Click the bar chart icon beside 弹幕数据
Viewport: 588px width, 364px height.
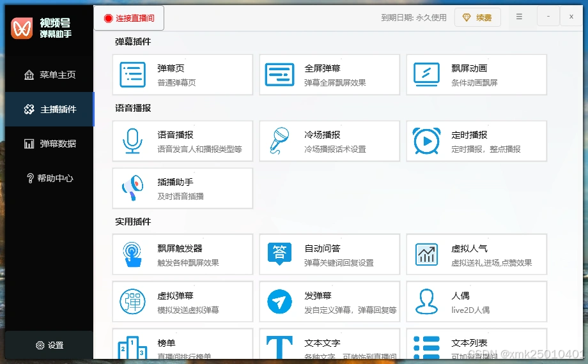[29, 144]
